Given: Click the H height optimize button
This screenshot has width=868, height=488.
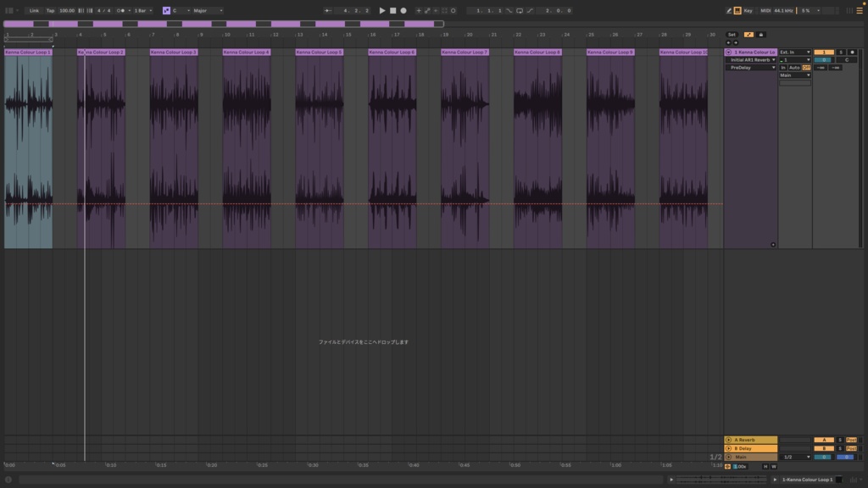Looking at the screenshot, I should tap(765, 467).
